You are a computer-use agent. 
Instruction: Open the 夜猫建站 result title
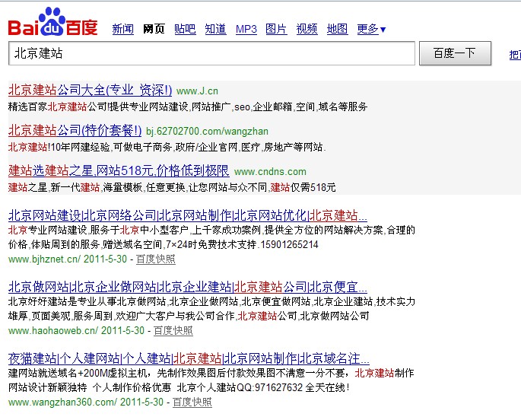click(189, 358)
